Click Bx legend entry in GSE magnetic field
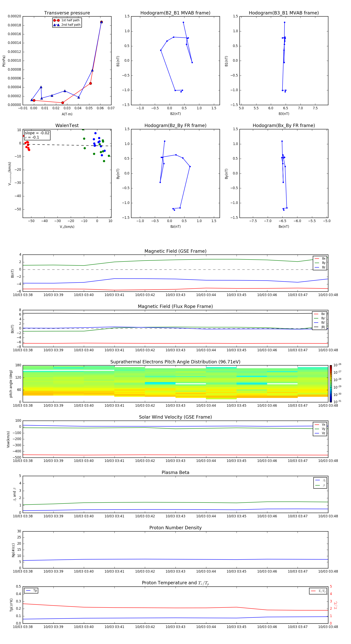The width and height of the screenshot is (351, 644). pos(320,259)
